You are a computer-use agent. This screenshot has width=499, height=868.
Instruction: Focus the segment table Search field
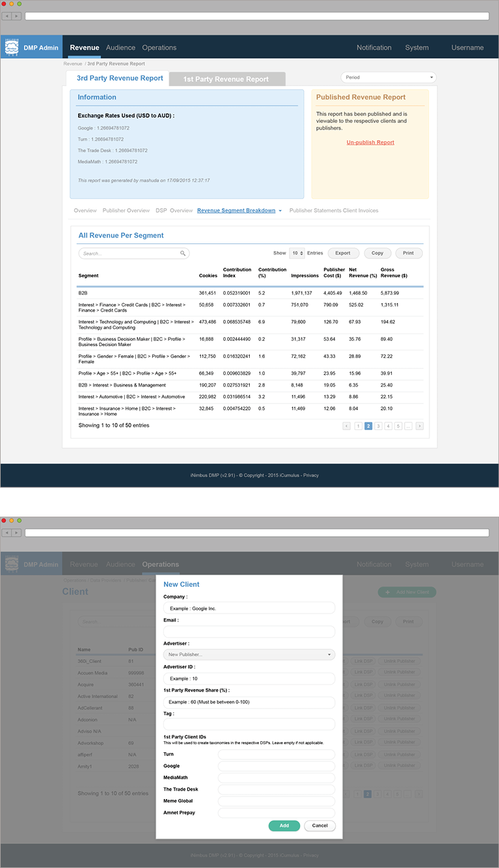[x=134, y=253]
